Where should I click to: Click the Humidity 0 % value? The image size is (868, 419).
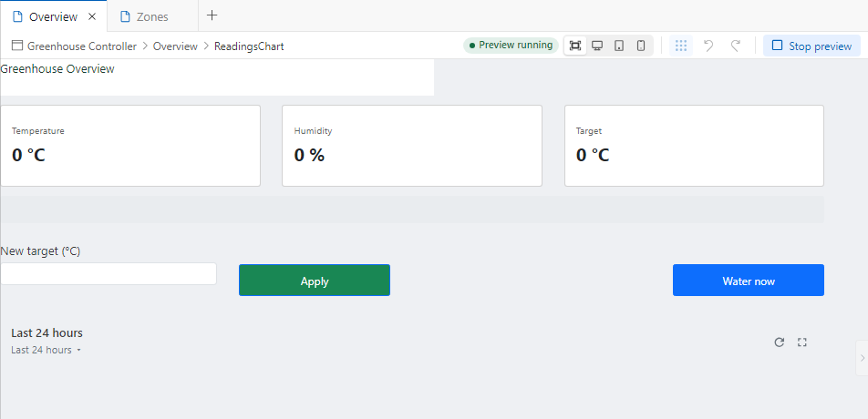[x=309, y=156]
